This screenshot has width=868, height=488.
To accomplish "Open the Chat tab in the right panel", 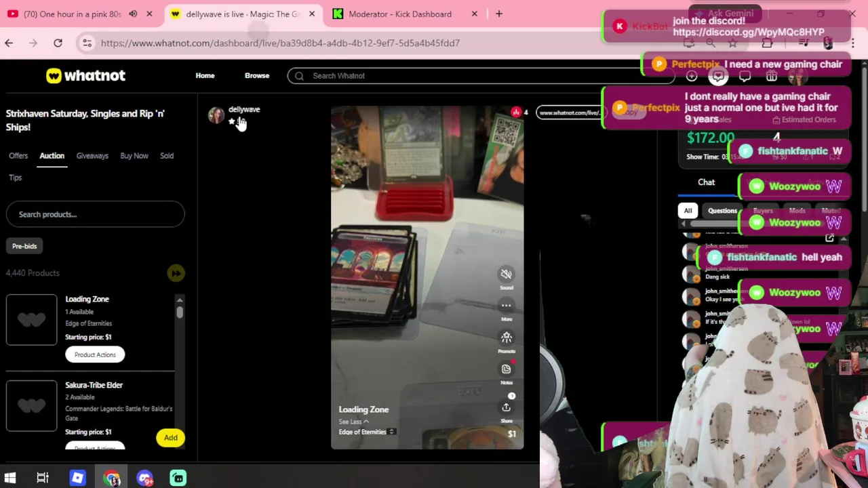I will point(706,182).
